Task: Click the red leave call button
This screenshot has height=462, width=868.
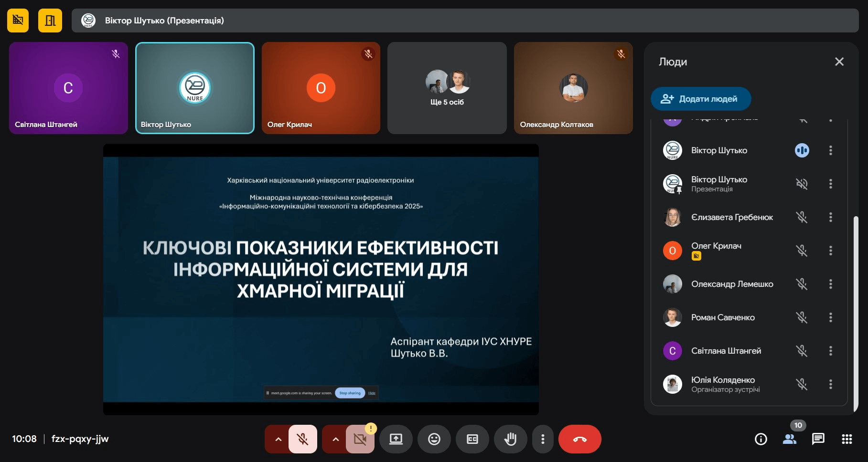Action: coord(579,439)
